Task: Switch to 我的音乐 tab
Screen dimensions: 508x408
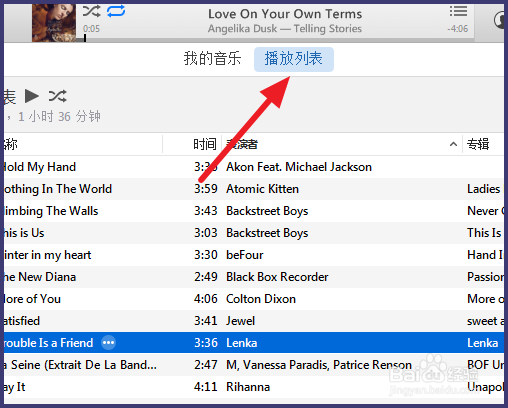Action: [x=212, y=59]
